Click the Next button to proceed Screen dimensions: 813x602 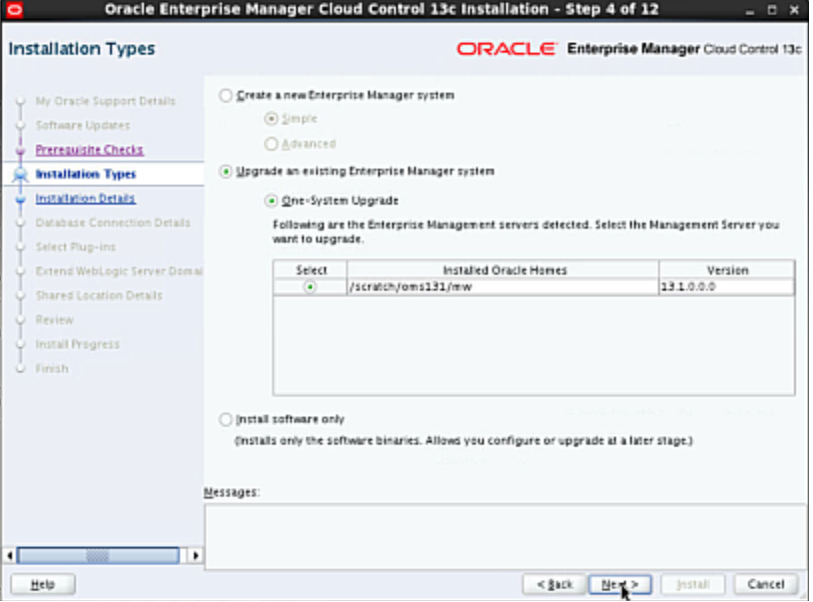tap(620, 584)
